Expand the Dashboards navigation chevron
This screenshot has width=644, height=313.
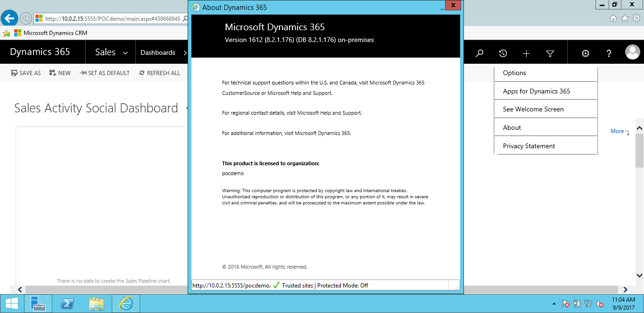pyautogui.click(x=184, y=52)
